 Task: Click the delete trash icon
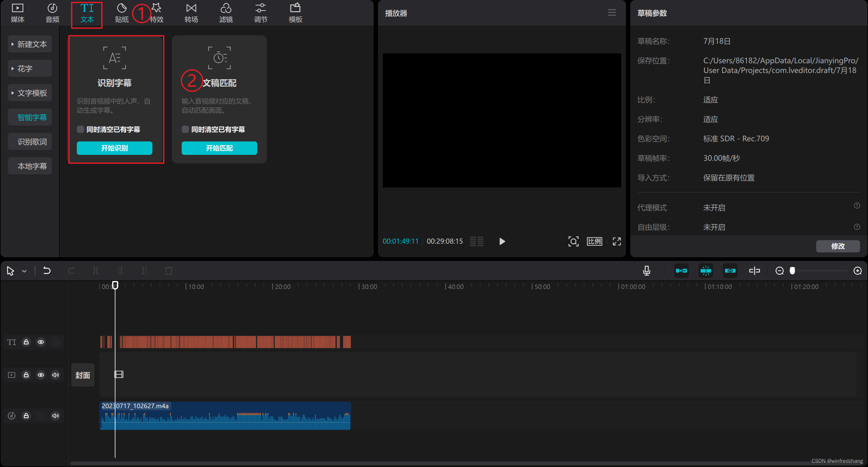click(169, 271)
